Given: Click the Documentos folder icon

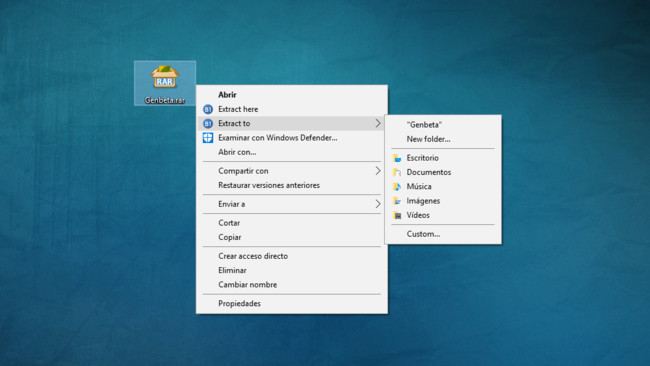Looking at the screenshot, I should pyautogui.click(x=397, y=172).
